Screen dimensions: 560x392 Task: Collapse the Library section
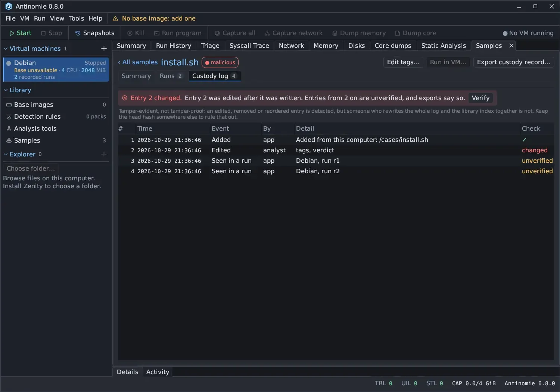point(6,90)
